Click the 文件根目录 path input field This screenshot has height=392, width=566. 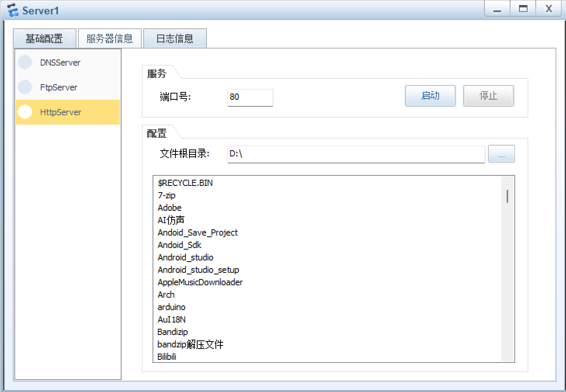[356, 154]
